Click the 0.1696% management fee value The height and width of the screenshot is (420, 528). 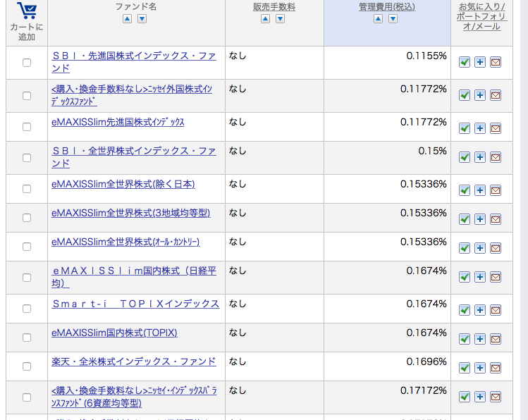tap(426, 362)
